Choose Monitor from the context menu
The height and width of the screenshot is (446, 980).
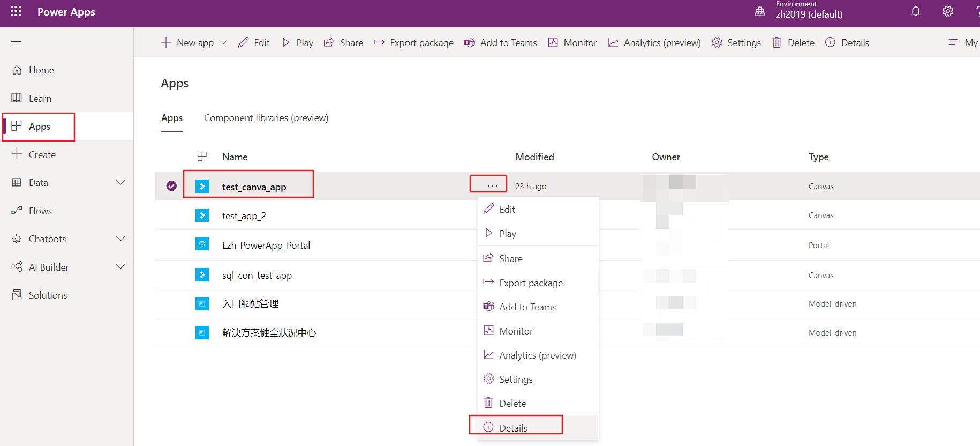pos(538,331)
